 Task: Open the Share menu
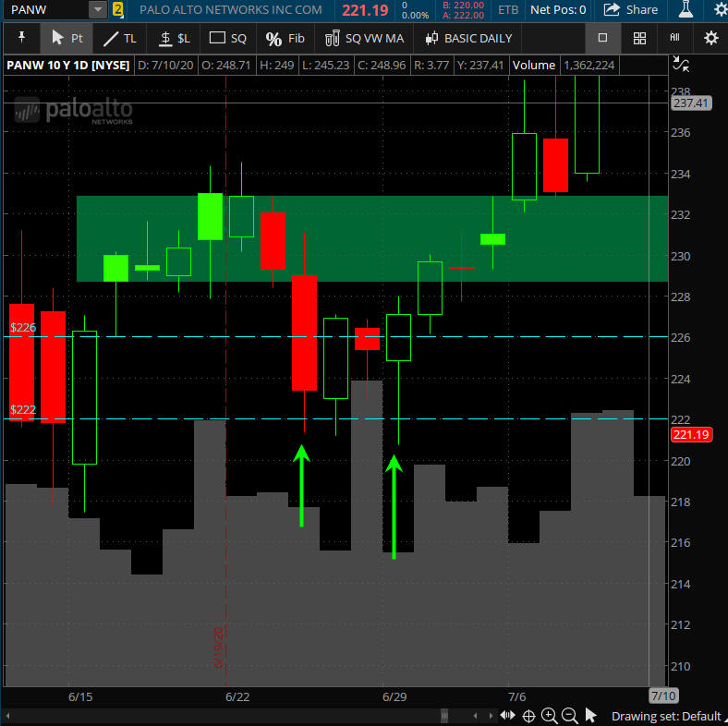tap(630, 10)
